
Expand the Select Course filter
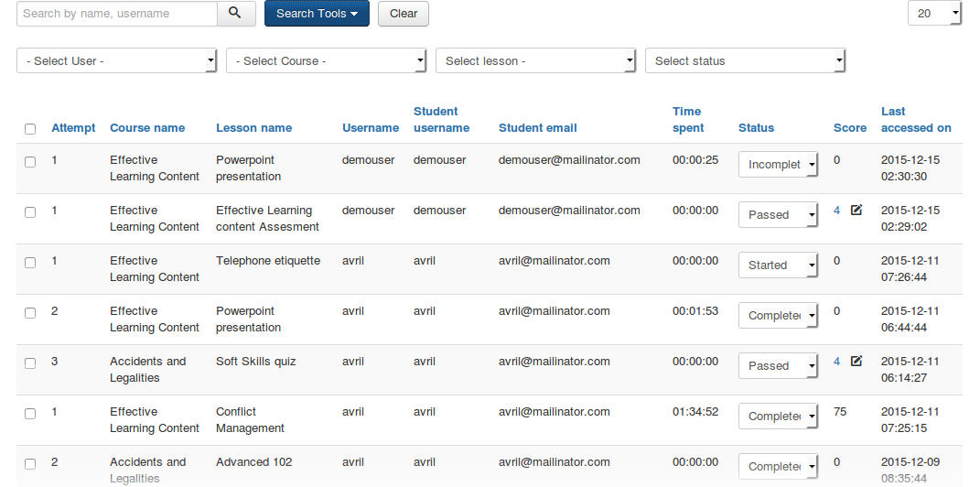coord(326,61)
